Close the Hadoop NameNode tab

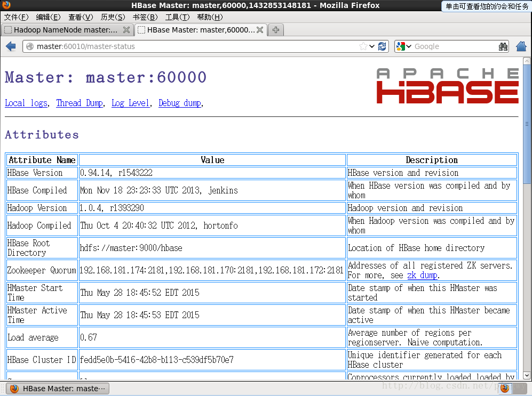(x=126, y=30)
